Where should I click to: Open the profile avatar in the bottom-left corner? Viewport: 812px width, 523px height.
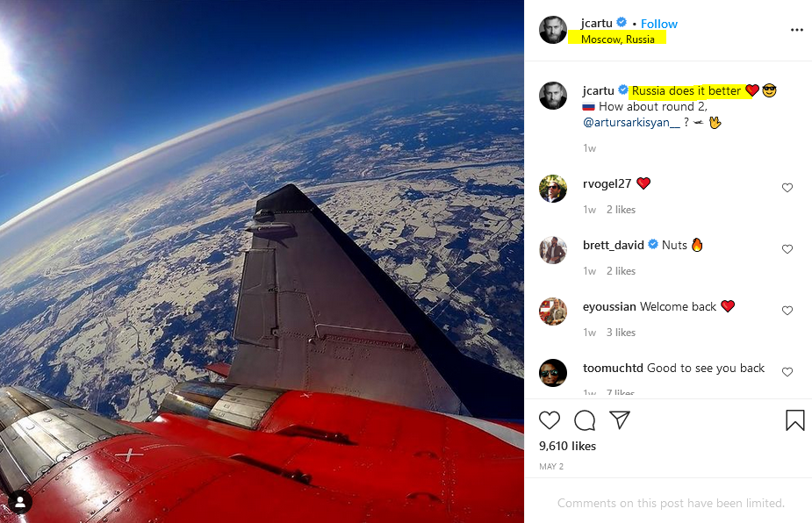pyautogui.click(x=19, y=503)
